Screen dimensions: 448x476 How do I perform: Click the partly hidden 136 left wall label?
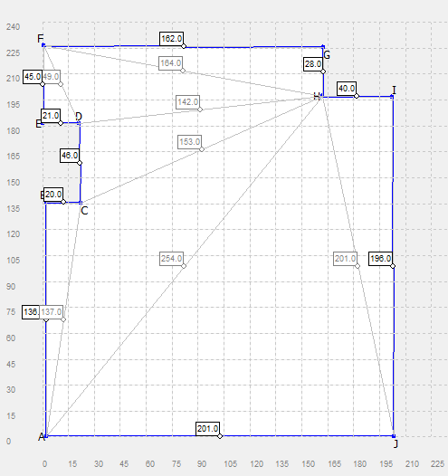(x=31, y=312)
